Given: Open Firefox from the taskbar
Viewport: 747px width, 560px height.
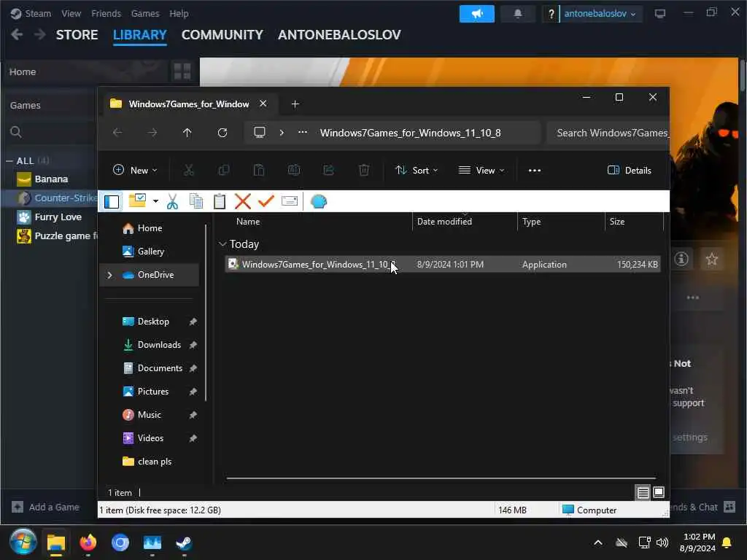Looking at the screenshot, I should point(88,542).
